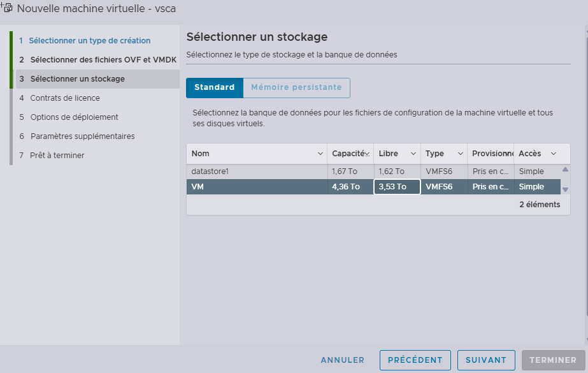The image size is (588, 373).
Task: Open the Capacité column chevron
Action: [367, 154]
